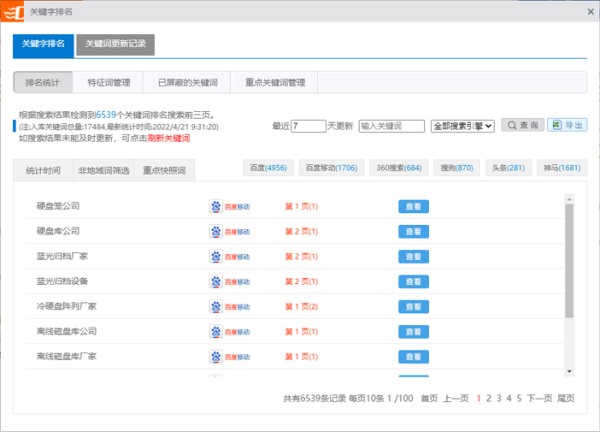
Task: Click the Excel icon on the 导出 button
Action: point(557,125)
